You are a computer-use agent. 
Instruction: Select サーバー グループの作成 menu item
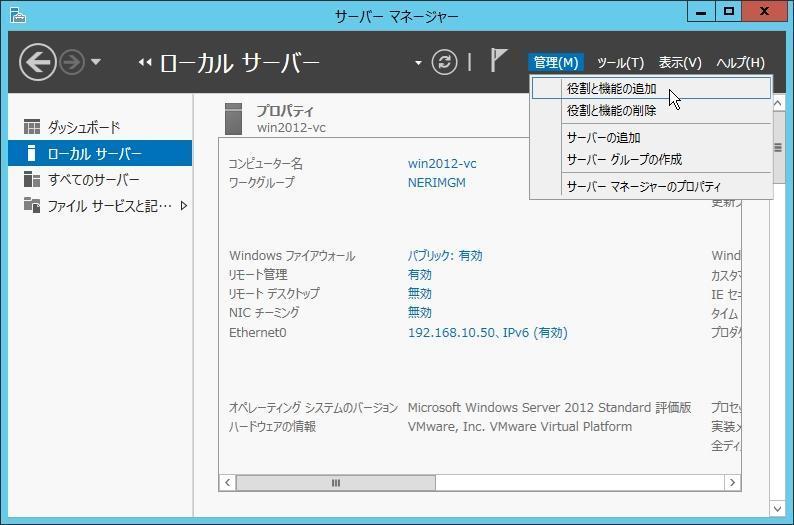click(624, 160)
